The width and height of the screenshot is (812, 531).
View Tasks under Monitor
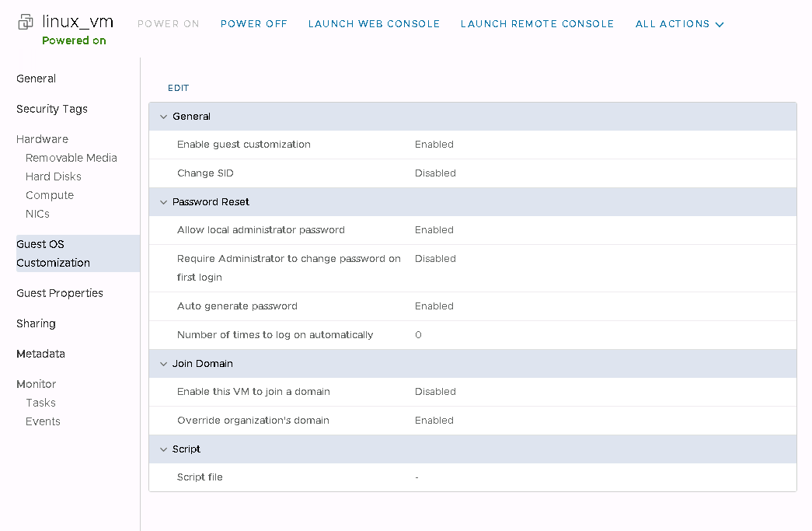40,403
